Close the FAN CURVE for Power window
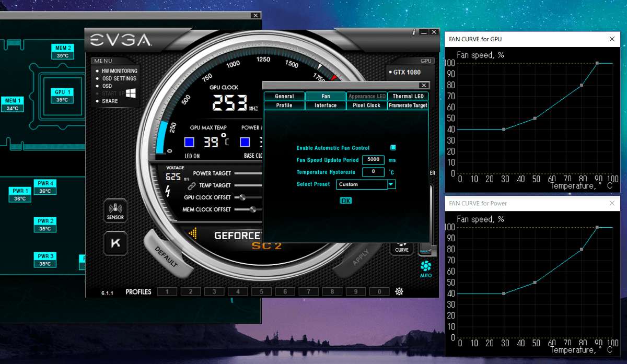The height and width of the screenshot is (364, 627). pyautogui.click(x=612, y=203)
